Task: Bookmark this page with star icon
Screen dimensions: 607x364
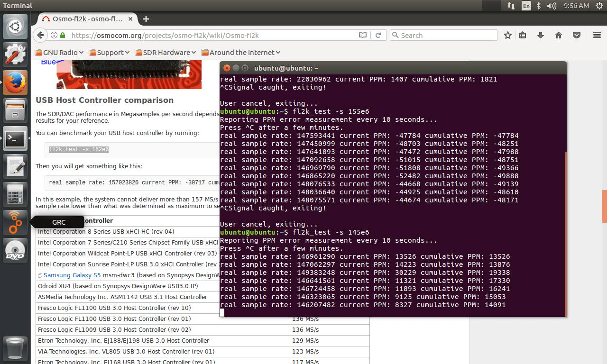Action: [508, 35]
